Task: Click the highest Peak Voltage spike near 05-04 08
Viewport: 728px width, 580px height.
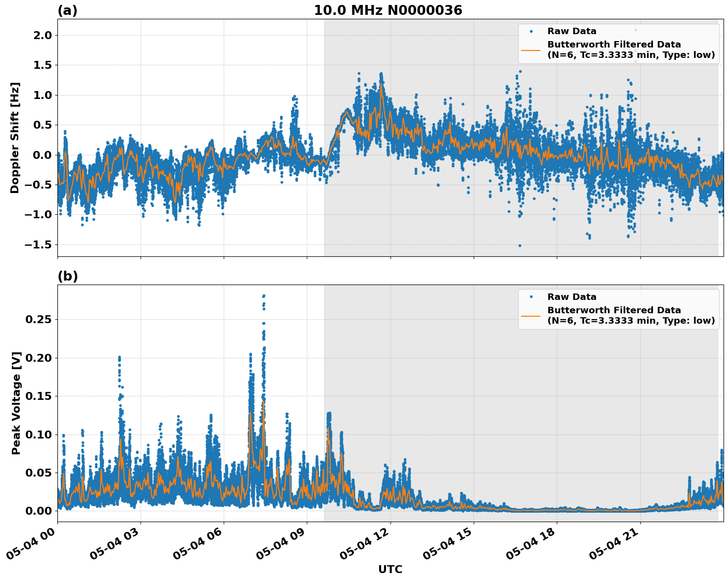Action: click(263, 295)
